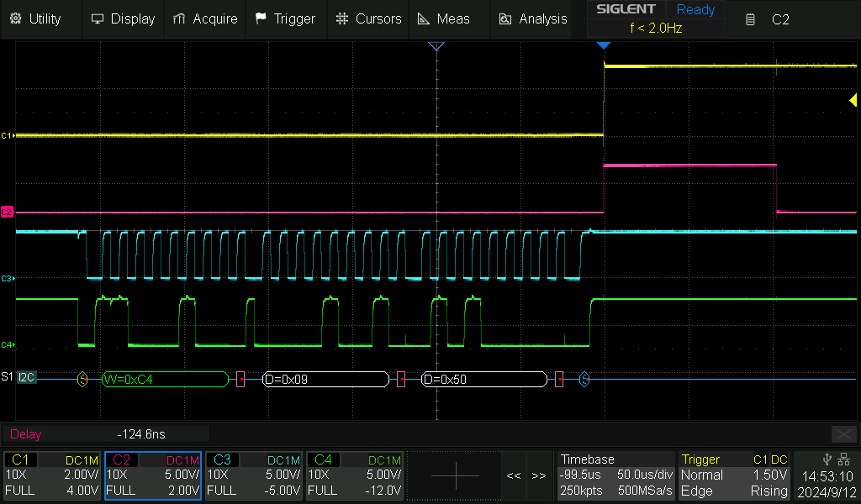Expand the Analysis menu
The height and width of the screenshot is (504, 861).
click(x=533, y=18)
